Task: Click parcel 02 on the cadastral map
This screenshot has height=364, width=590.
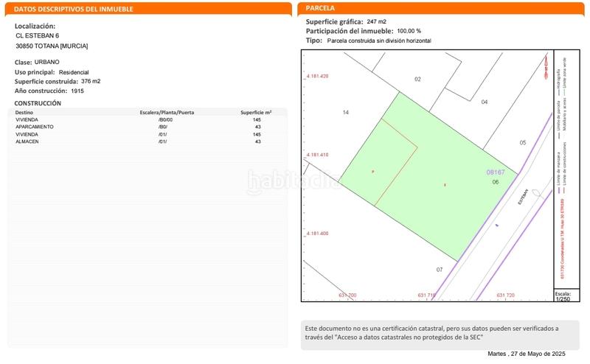Action: (x=417, y=79)
